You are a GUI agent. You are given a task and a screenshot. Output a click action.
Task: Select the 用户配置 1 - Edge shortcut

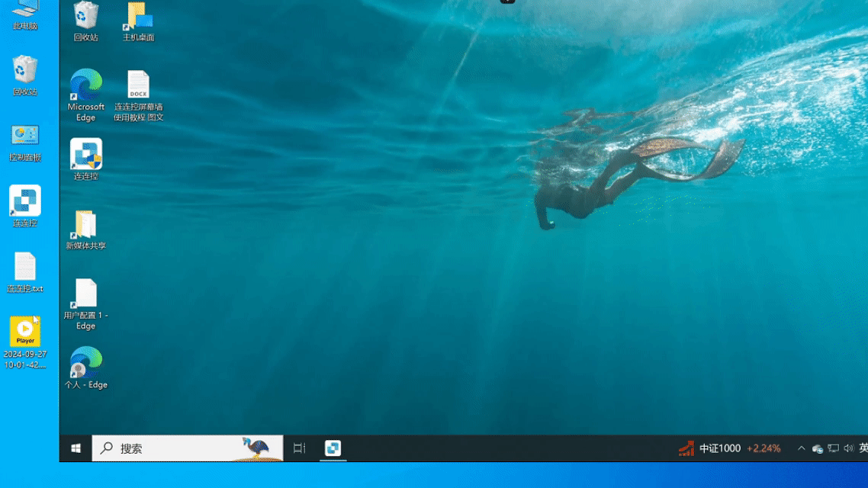[x=85, y=304]
